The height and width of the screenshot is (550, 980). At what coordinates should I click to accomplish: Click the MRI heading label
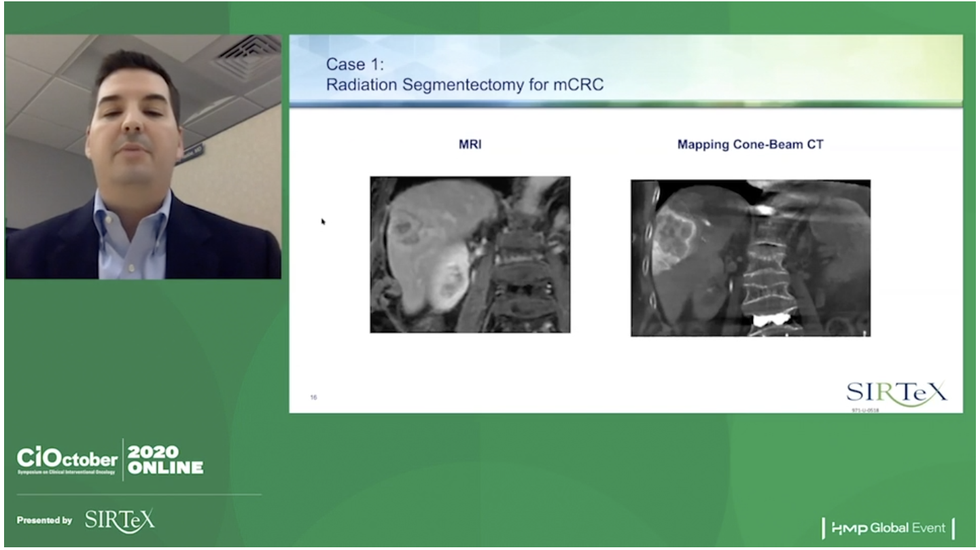click(470, 145)
